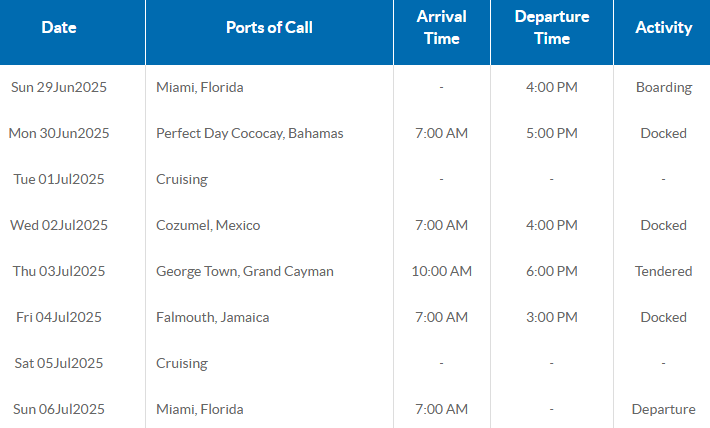
Task: Click the Mon 30Jun2025 date cell
Action: (59, 133)
